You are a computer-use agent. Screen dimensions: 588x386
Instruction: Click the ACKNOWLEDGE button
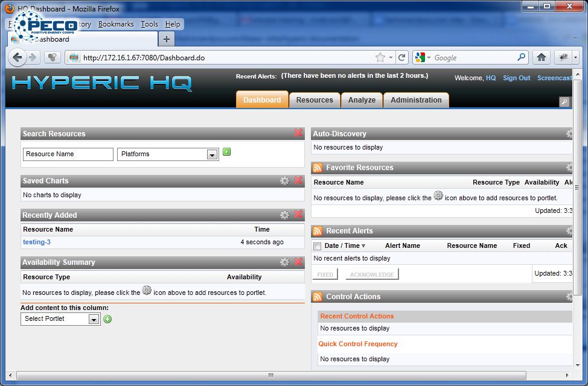(x=372, y=274)
